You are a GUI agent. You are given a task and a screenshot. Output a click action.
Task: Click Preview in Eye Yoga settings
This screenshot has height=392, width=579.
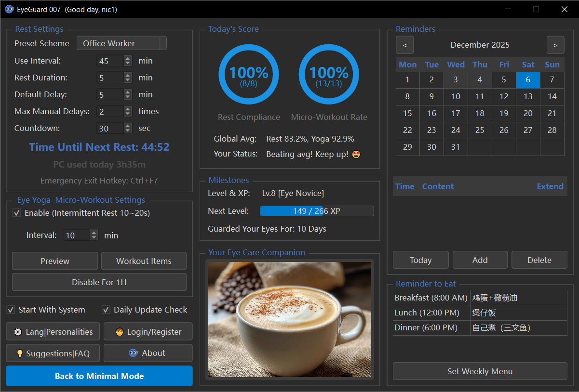[x=54, y=261]
